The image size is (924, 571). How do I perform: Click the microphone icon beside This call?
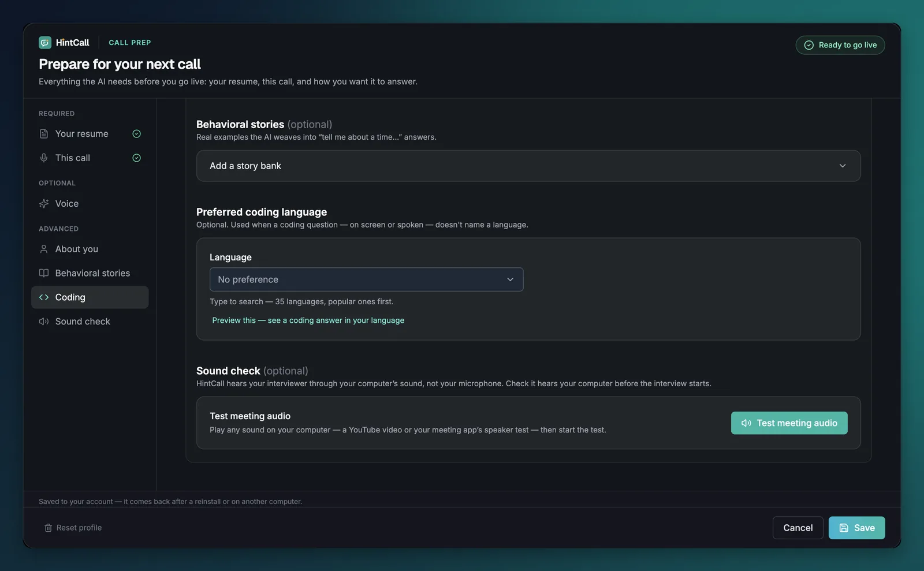point(44,158)
